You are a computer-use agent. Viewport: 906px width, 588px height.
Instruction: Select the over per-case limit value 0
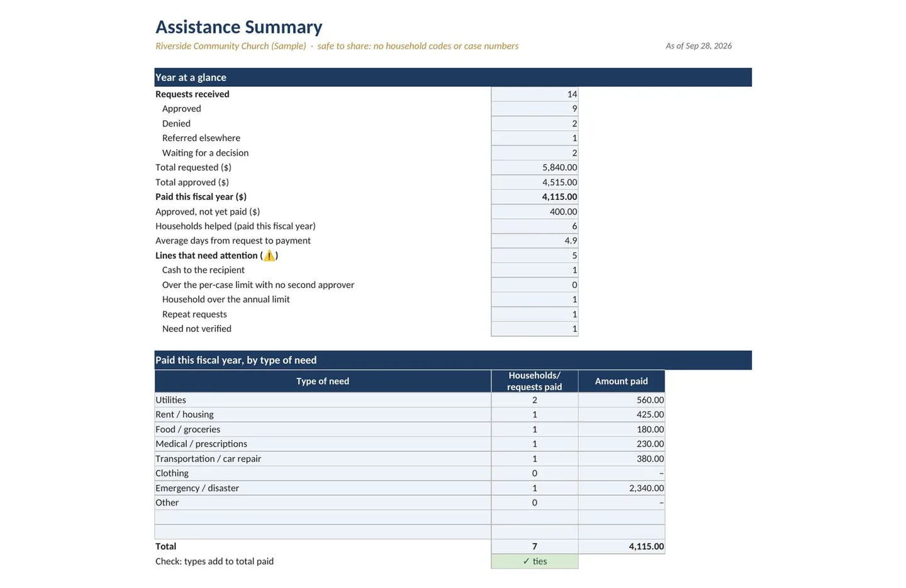click(x=535, y=285)
